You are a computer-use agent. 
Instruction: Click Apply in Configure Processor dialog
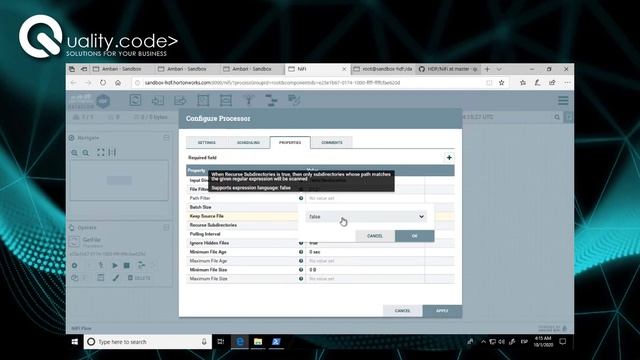pyautogui.click(x=442, y=311)
